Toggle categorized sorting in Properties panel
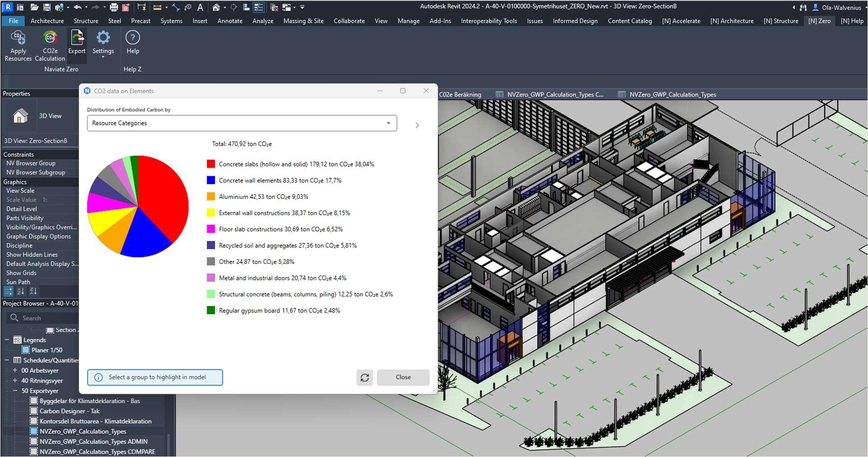The image size is (868, 457). [x=9, y=292]
